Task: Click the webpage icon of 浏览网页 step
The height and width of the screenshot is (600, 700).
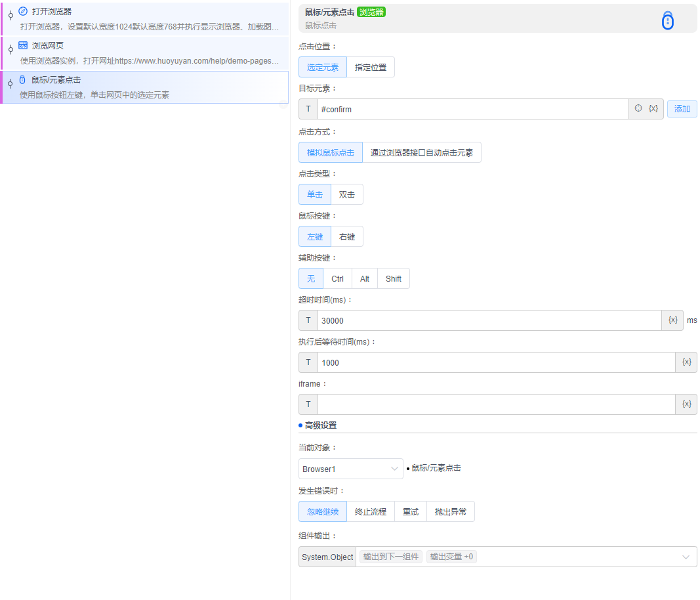Action: pyautogui.click(x=23, y=45)
